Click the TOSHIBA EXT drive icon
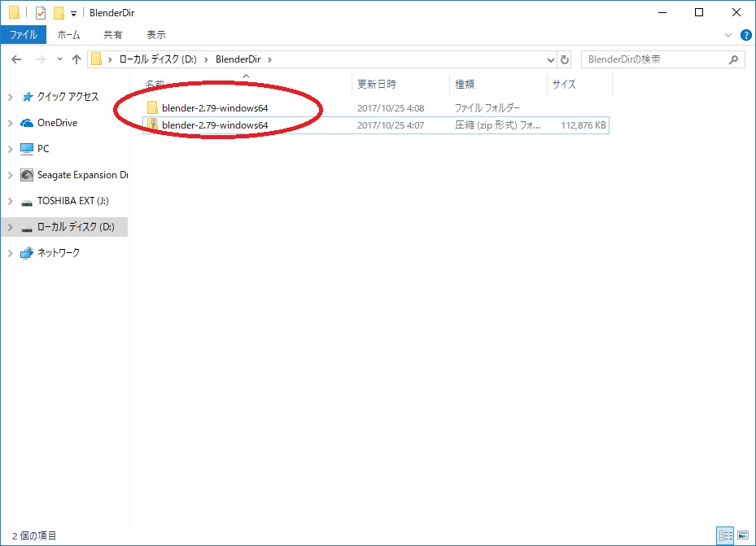The width and height of the screenshot is (756, 546). [x=27, y=203]
